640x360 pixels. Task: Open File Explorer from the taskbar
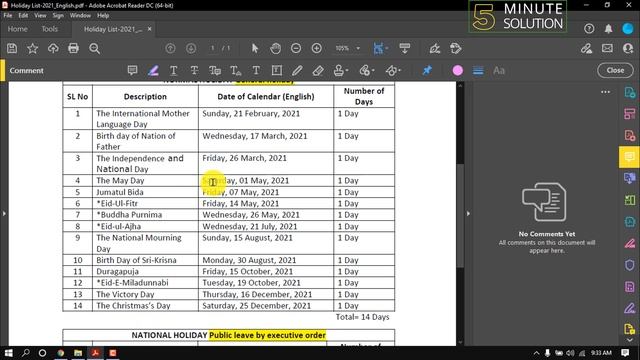pos(78,353)
